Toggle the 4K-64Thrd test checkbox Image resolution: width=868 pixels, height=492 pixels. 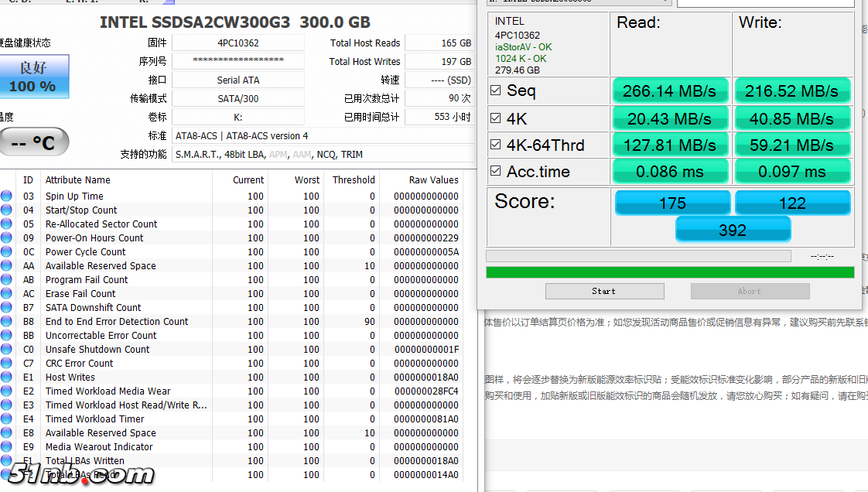click(x=495, y=145)
